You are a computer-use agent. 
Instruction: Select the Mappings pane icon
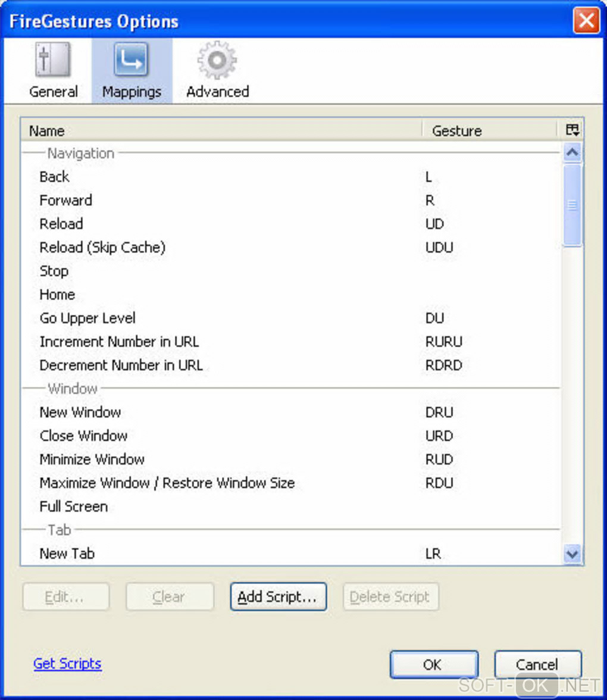(132, 70)
